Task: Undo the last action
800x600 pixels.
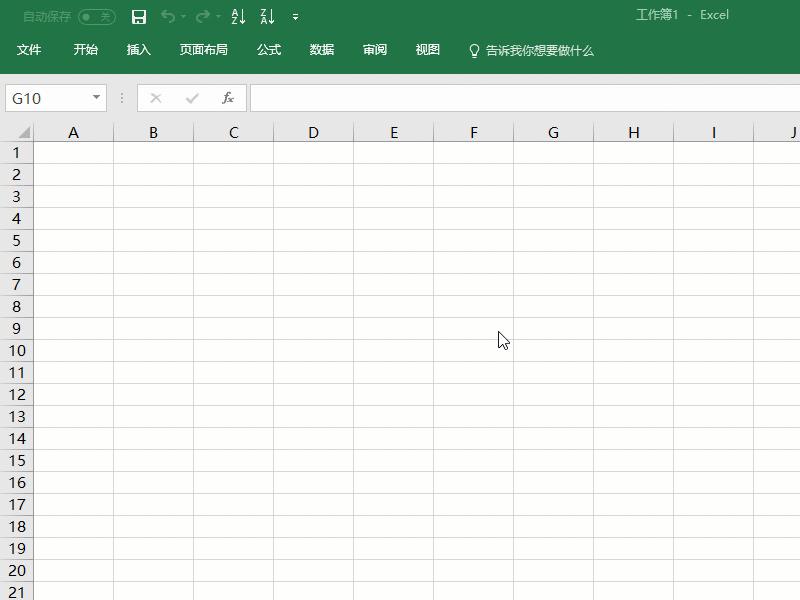Action: pyautogui.click(x=170, y=16)
